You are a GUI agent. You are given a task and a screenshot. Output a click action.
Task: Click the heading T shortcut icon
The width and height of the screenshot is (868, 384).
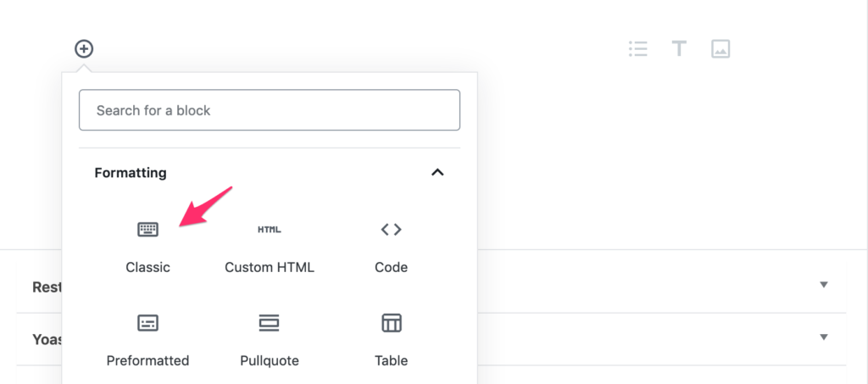pos(679,48)
